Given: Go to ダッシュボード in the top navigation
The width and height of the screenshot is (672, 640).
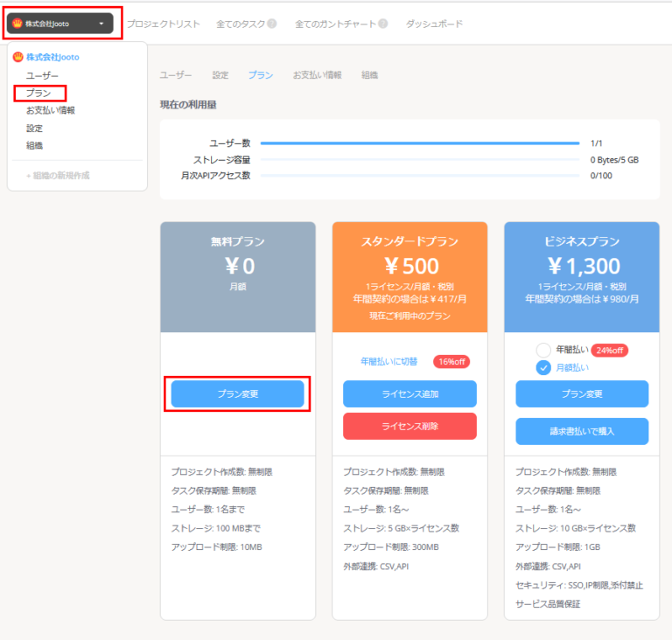Looking at the screenshot, I should (x=434, y=24).
